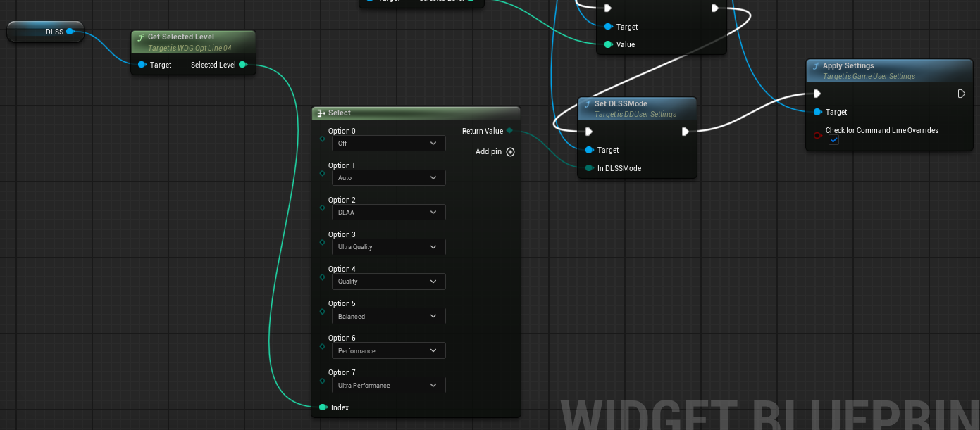Open the Option 5 dropdown showing Balanced
980x430 pixels.
click(389, 317)
